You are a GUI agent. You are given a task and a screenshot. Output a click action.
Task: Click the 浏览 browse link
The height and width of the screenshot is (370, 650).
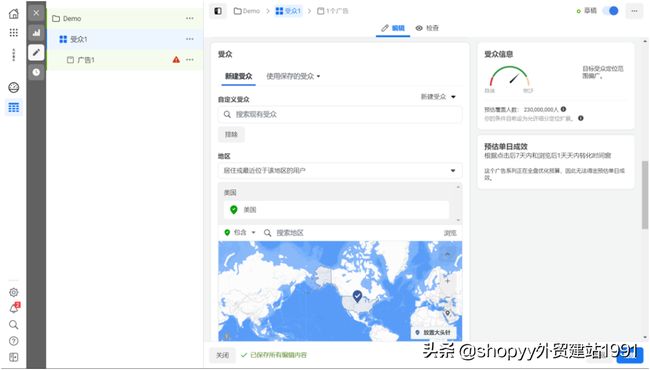[x=450, y=233]
